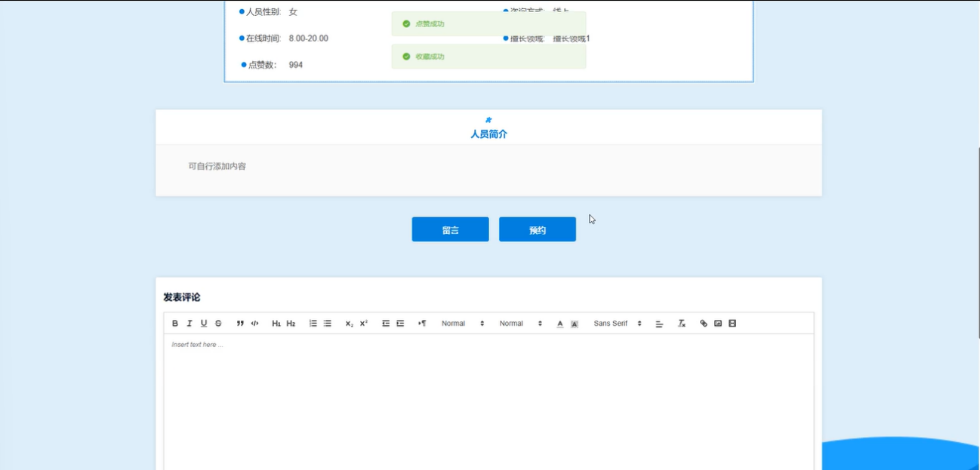Image resolution: width=980 pixels, height=470 pixels.
Task: Click the 人员简介 heading
Action: click(488, 134)
